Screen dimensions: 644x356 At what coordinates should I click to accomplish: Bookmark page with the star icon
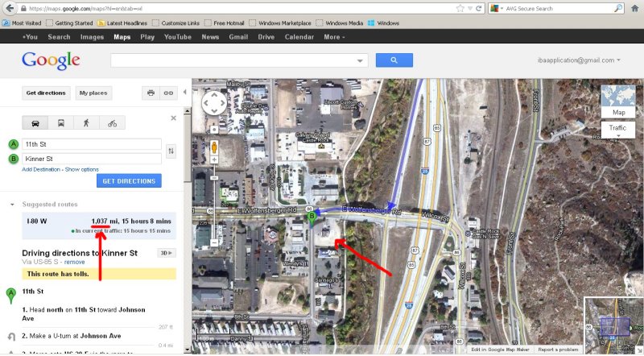(460, 8)
